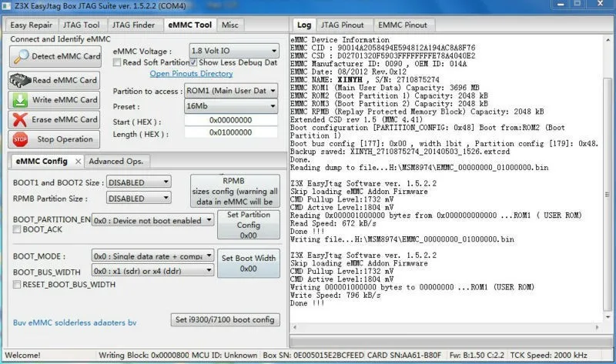Enable the Read Soft Partition checkbox

click(117, 62)
